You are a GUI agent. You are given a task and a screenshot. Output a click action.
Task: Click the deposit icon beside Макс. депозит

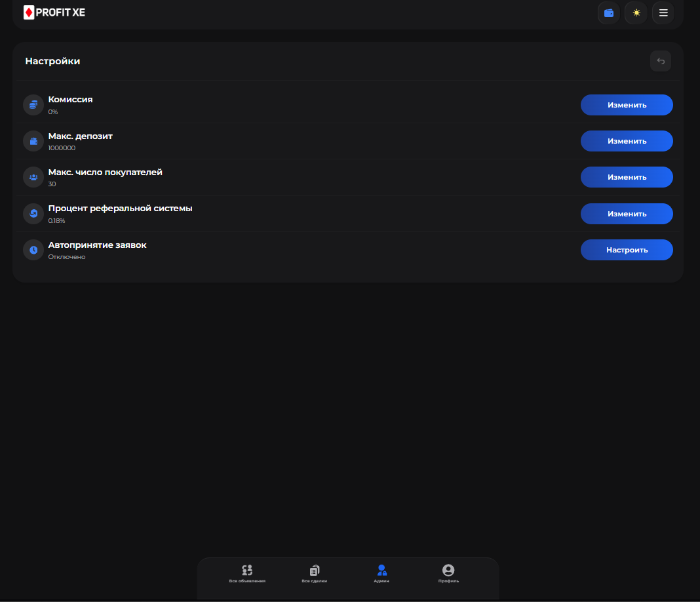click(33, 141)
